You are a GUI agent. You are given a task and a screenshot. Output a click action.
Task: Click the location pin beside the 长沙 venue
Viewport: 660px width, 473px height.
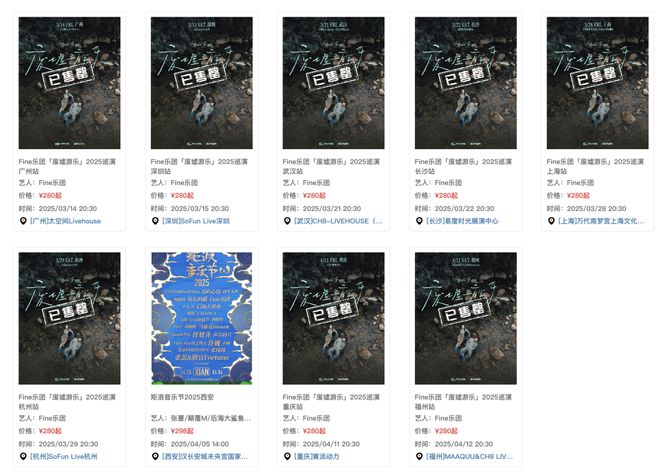(x=419, y=221)
